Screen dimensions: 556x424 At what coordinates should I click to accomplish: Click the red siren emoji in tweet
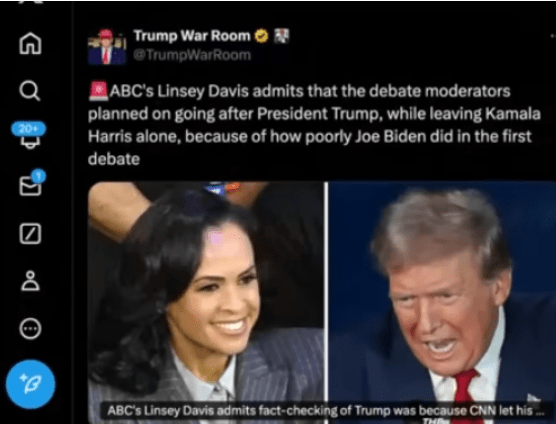tap(98, 91)
